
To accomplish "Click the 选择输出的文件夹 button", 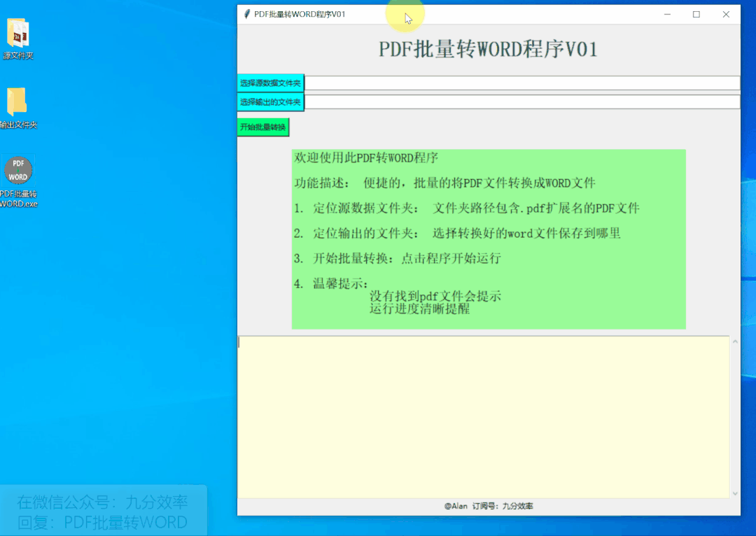I will 270,101.
